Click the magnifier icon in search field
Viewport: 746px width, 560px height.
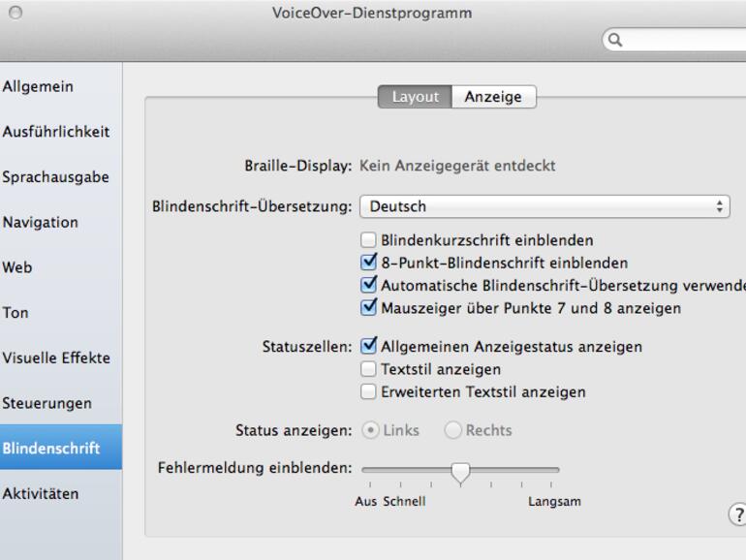point(614,40)
